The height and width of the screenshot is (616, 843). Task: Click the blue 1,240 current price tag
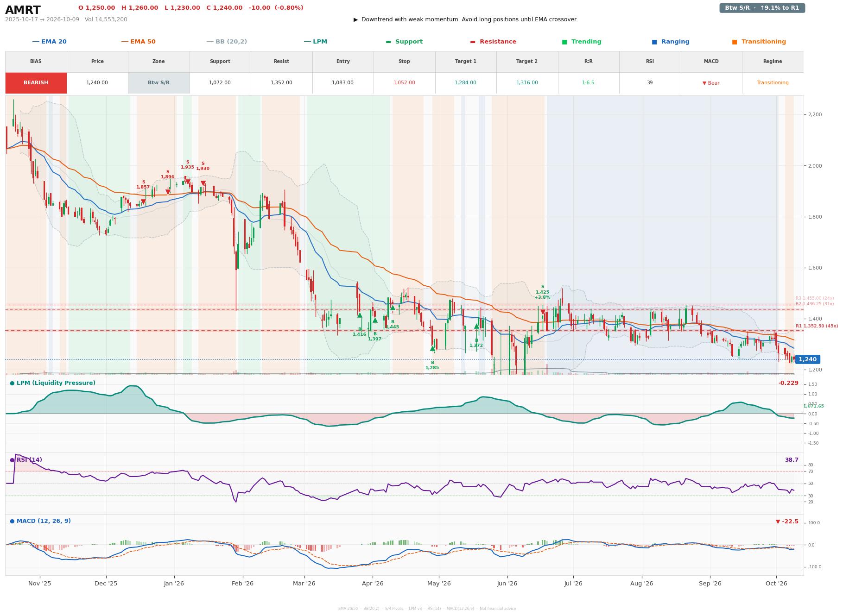coord(807,359)
